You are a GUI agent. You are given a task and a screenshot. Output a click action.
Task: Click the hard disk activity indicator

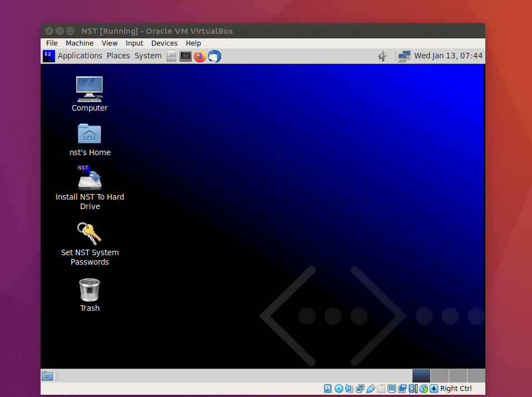pos(328,389)
